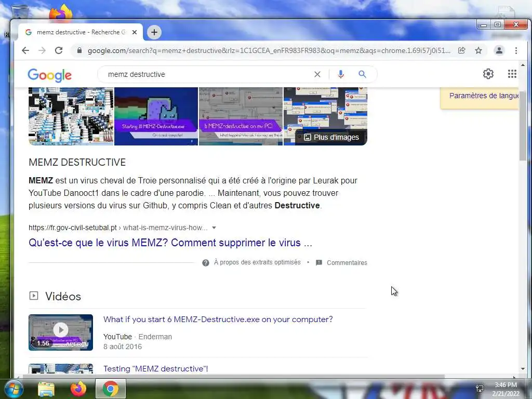Select the 'memz destructive' browser tab
The height and width of the screenshot is (399, 532).
[81, 32]
